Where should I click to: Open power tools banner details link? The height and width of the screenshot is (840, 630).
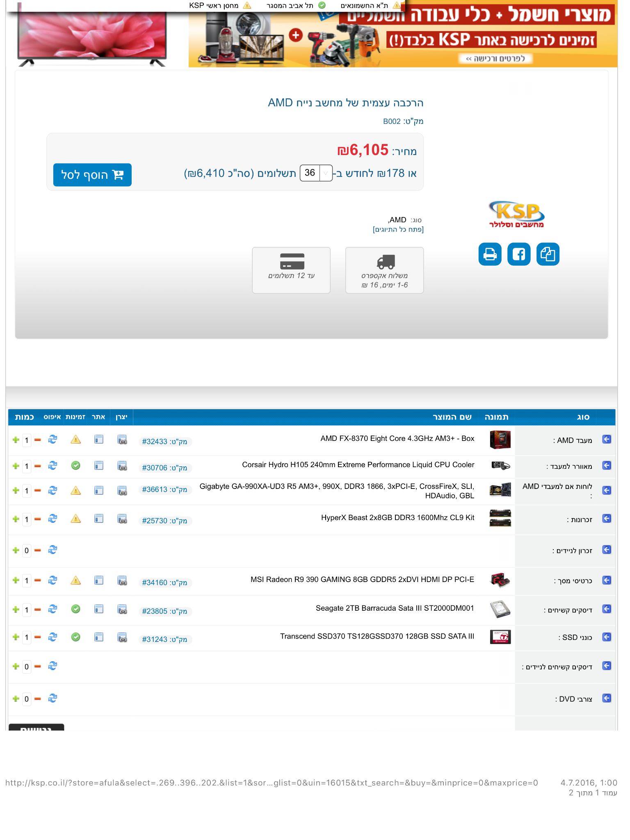495,59
